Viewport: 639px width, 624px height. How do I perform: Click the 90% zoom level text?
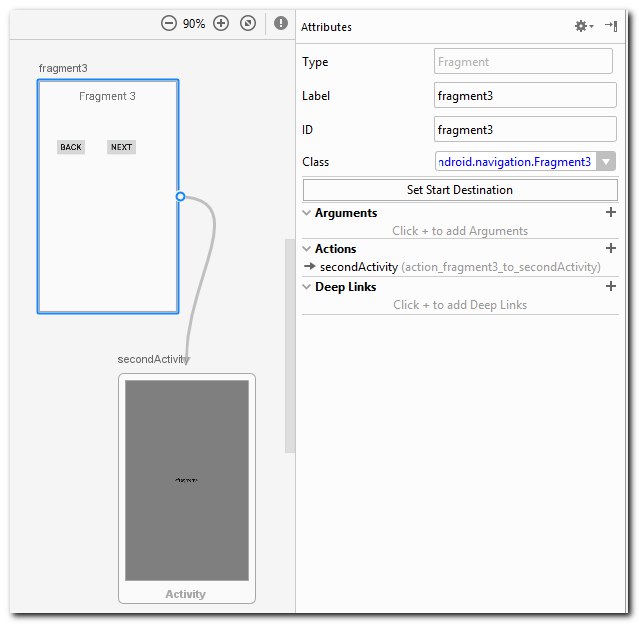(x=194, y=24)
